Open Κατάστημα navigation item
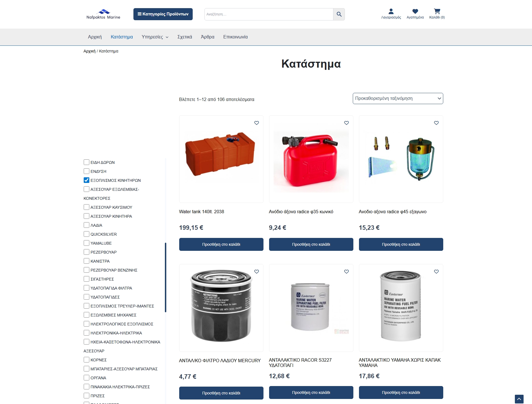 pyautogui.click(x=122, y=37)
